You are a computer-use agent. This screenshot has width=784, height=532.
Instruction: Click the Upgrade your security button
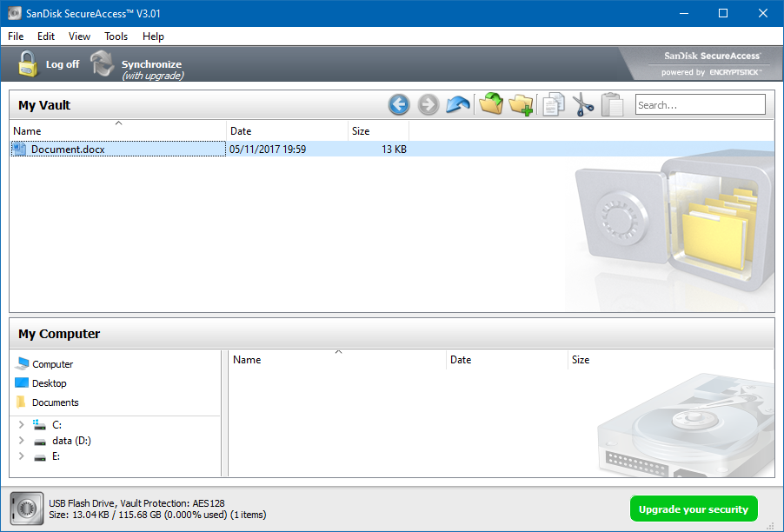694,509
